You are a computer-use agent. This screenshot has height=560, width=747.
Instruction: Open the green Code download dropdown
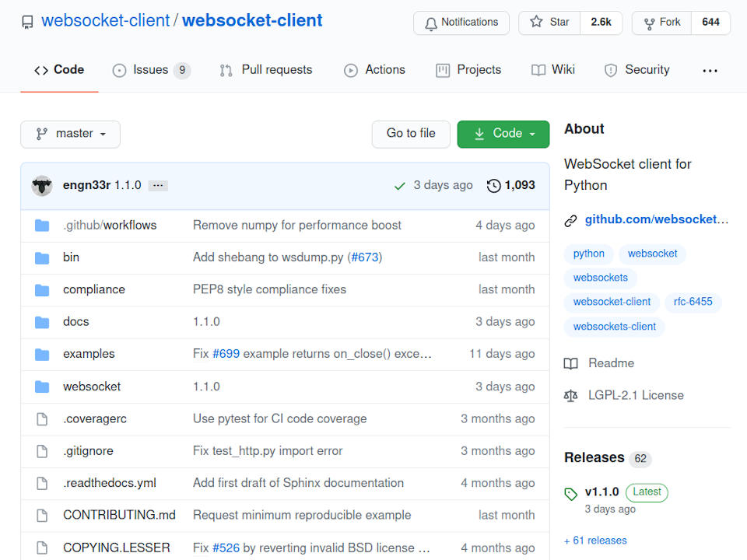[x=503, y=135]
